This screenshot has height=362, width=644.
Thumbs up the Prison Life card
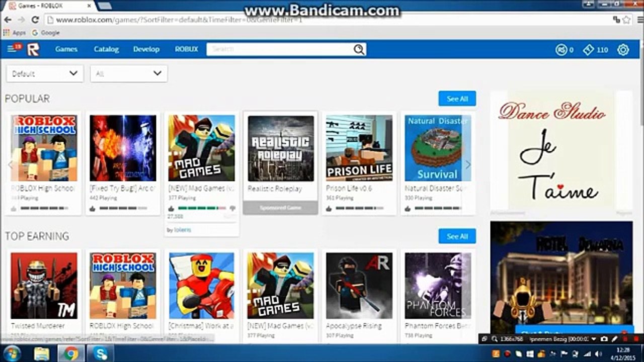(x=329, y=208)
